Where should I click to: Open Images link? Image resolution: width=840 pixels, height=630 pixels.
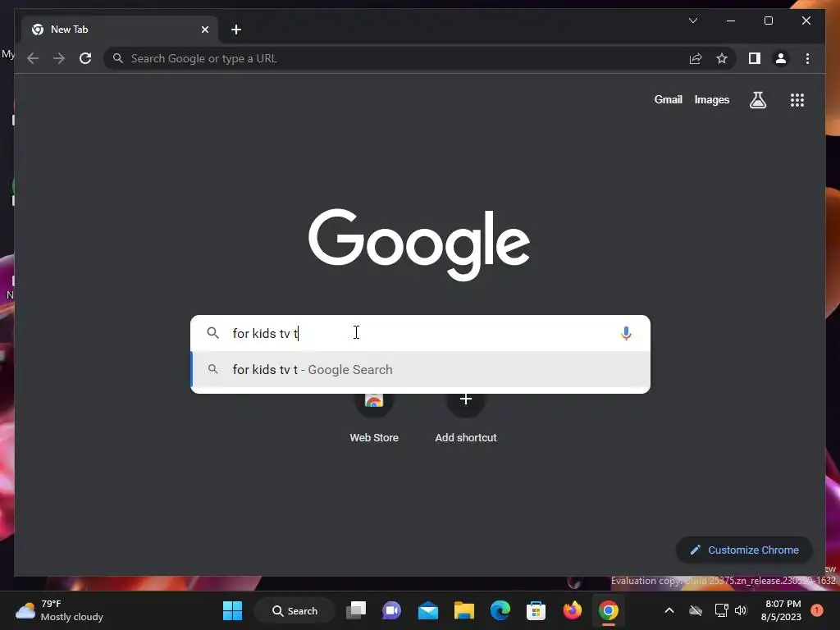click(x=711, y=99)
